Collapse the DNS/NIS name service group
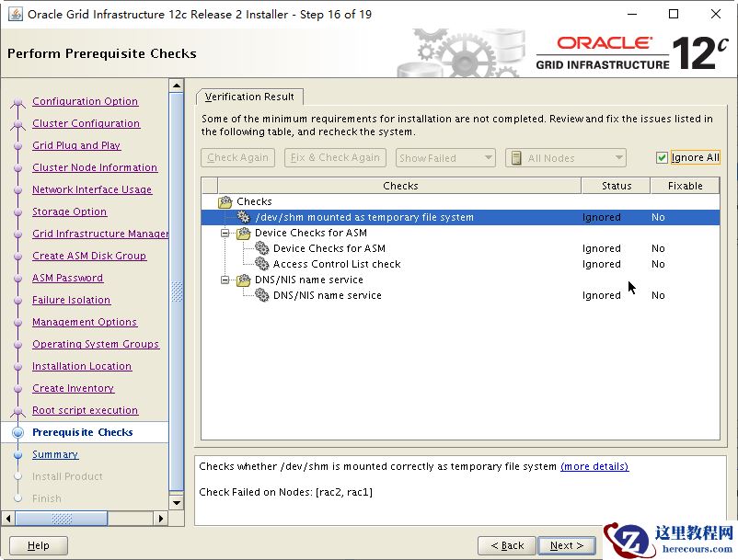The width and height of the screenshot is (738, 560). pos(225,280)
